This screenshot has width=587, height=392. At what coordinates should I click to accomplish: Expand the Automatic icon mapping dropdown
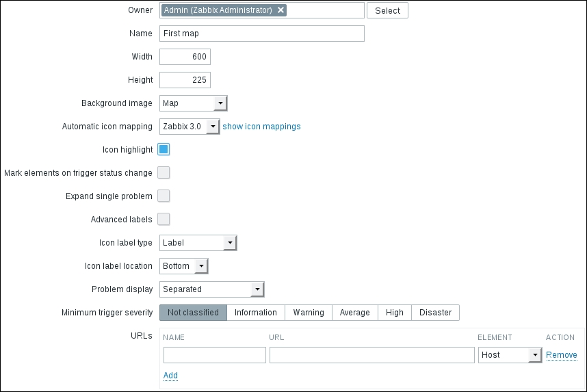190,127
